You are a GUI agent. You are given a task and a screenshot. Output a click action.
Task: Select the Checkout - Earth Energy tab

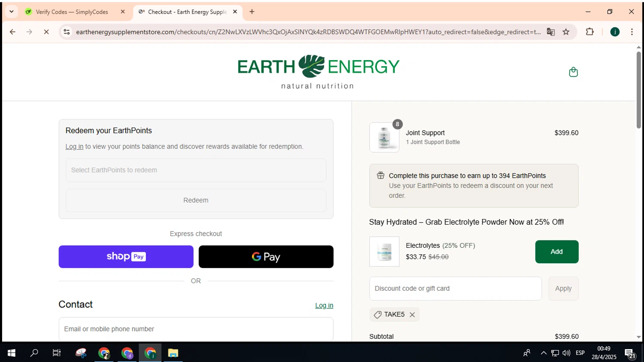coord(187,12)
